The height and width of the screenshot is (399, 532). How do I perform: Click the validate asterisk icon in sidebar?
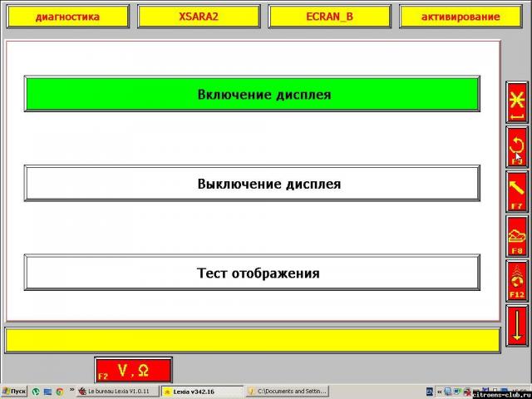coord(517,102)
